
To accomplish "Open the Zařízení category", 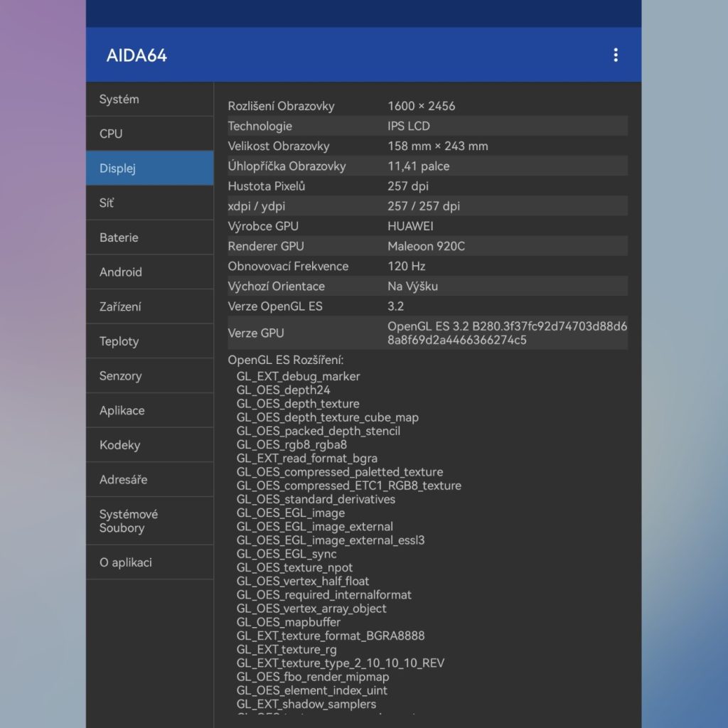I will click(x=149, y=307).
